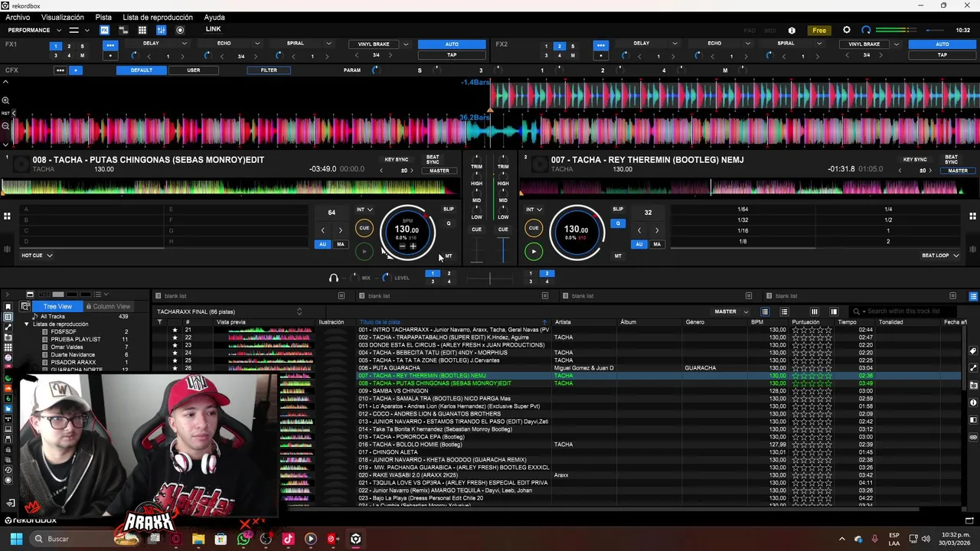Image resolution: width=980 pixels, height=551 pixels.
Task: Open the FX panel view icon
Action: click(x=104, y=30)
